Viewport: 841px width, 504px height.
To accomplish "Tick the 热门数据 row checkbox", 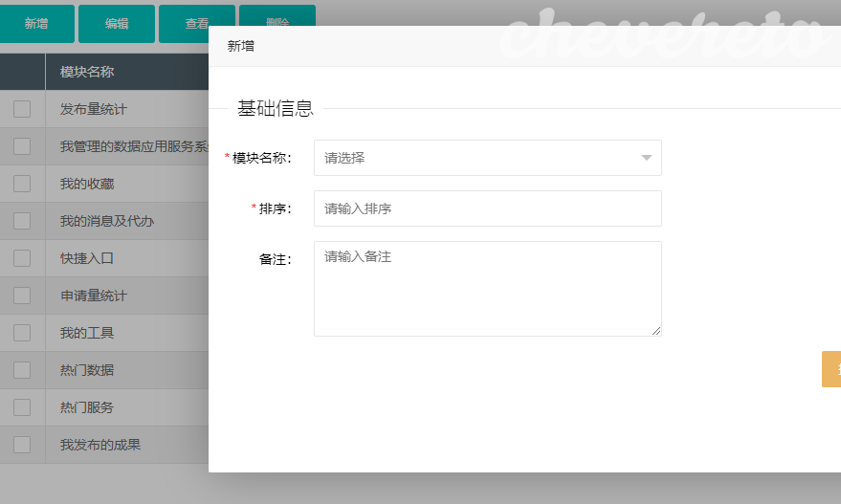I will click(x=22, y=370).
